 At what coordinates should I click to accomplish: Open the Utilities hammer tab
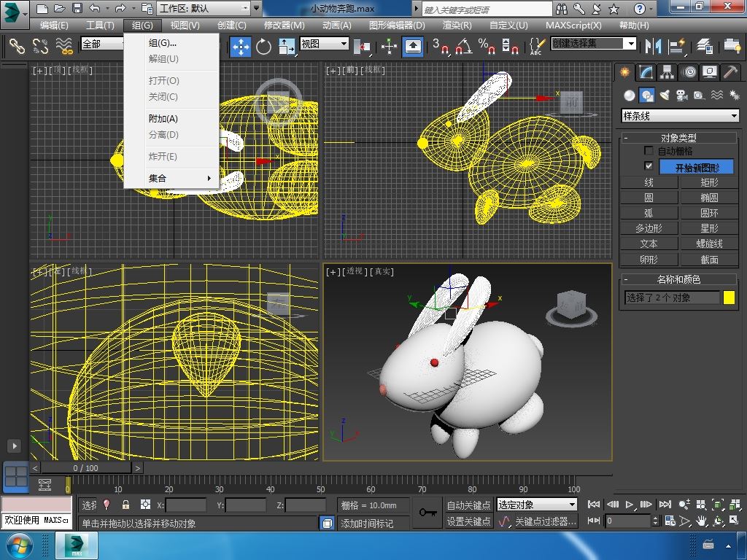(x=730, y=72)
